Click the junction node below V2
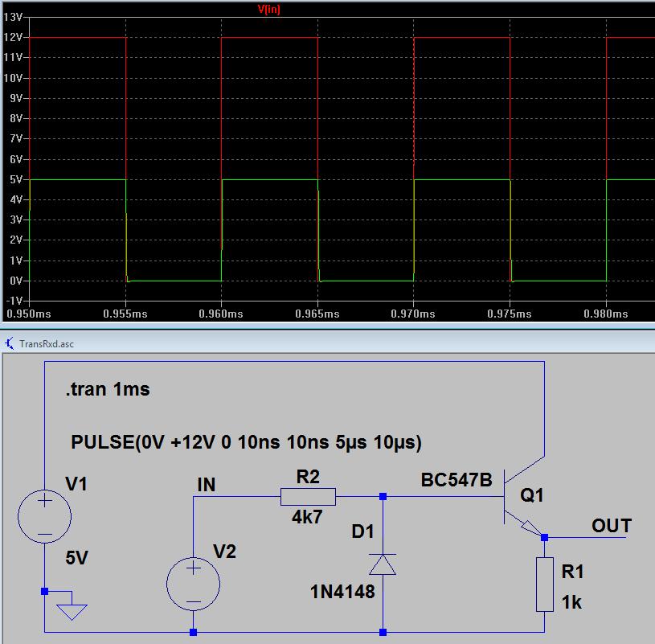 193,632
